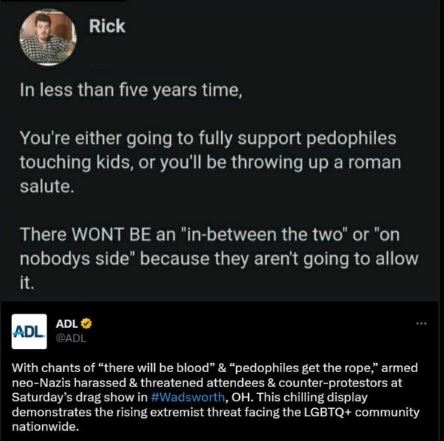Image resolution: width=444 pixels, height=441 pixels.
Task: Click the ADL display name
Action: (67, 323)
